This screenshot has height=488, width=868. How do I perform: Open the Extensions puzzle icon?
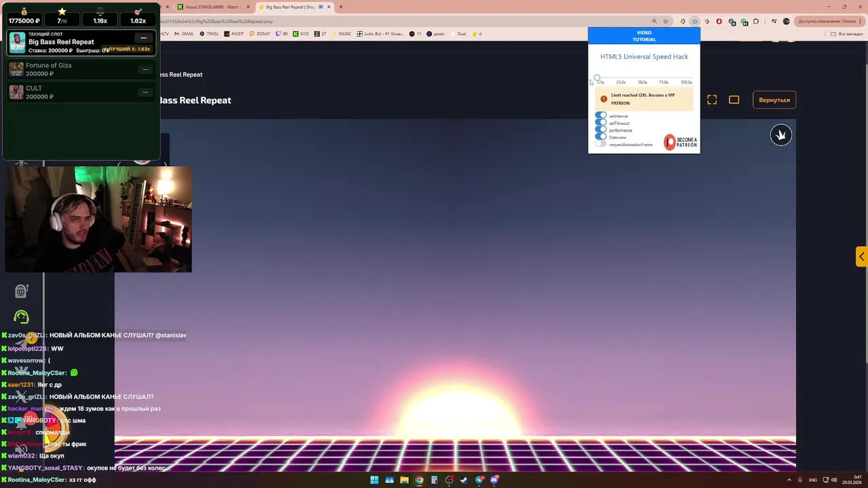(756, 21)
